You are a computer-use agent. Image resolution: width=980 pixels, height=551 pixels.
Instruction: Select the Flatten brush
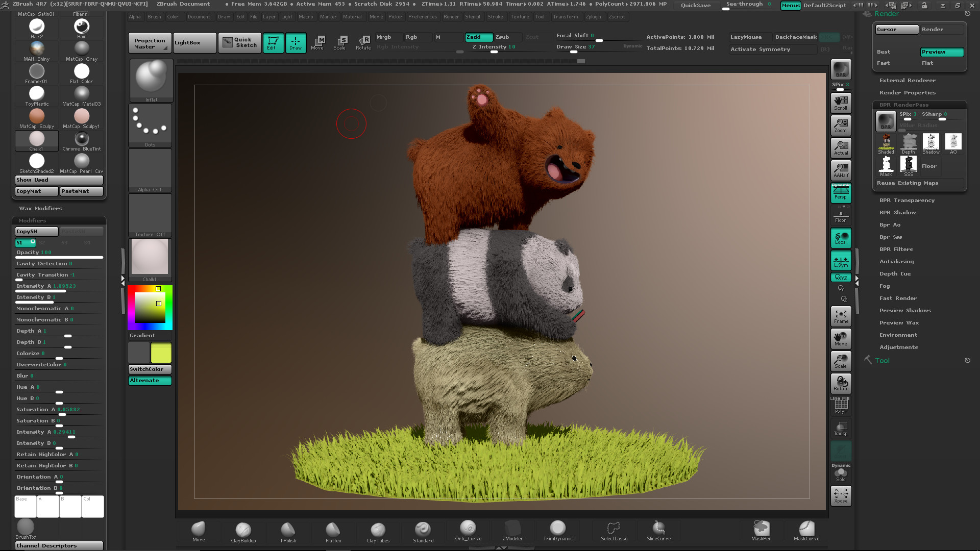333,532
